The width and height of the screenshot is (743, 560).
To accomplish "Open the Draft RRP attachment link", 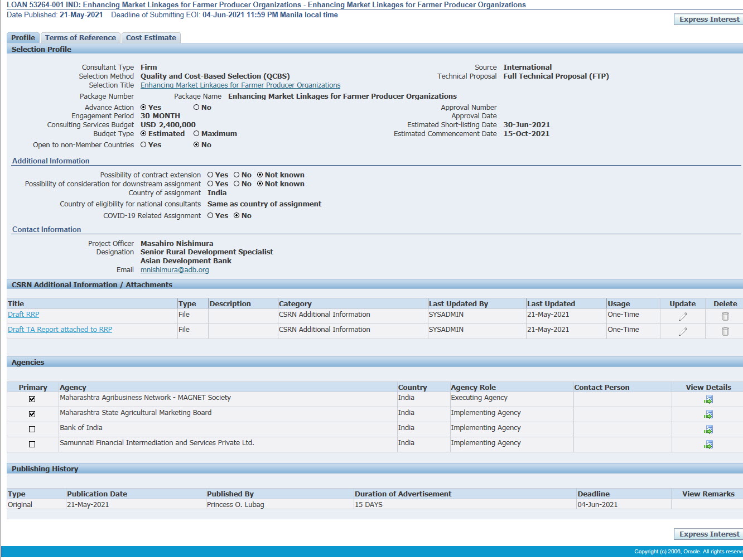I will 23,315.
